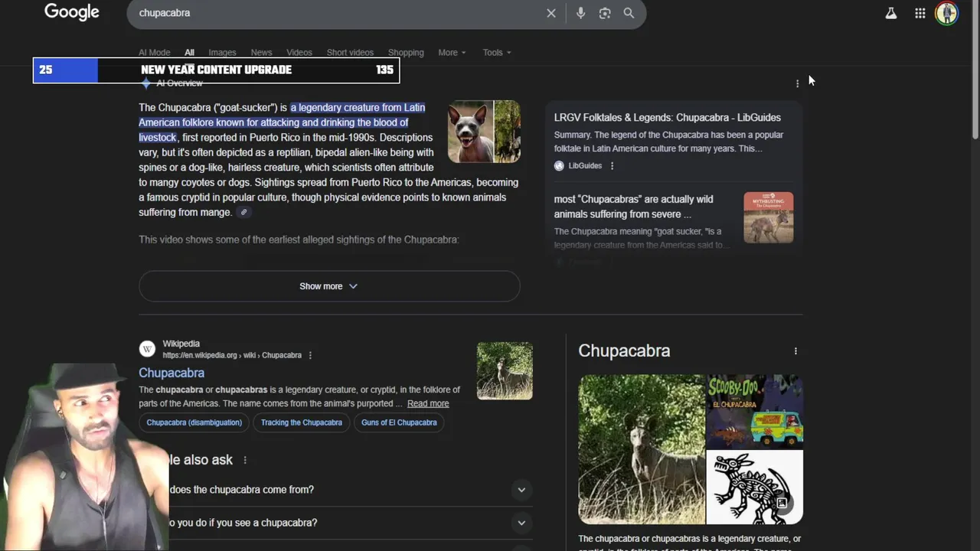Open the Google apps grid icon

(920, 13)
